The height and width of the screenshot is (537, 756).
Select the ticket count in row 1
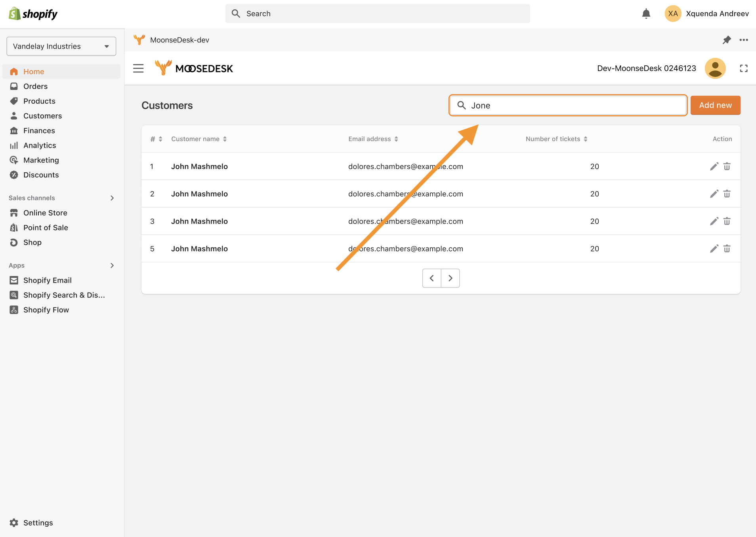coord(594,167)
